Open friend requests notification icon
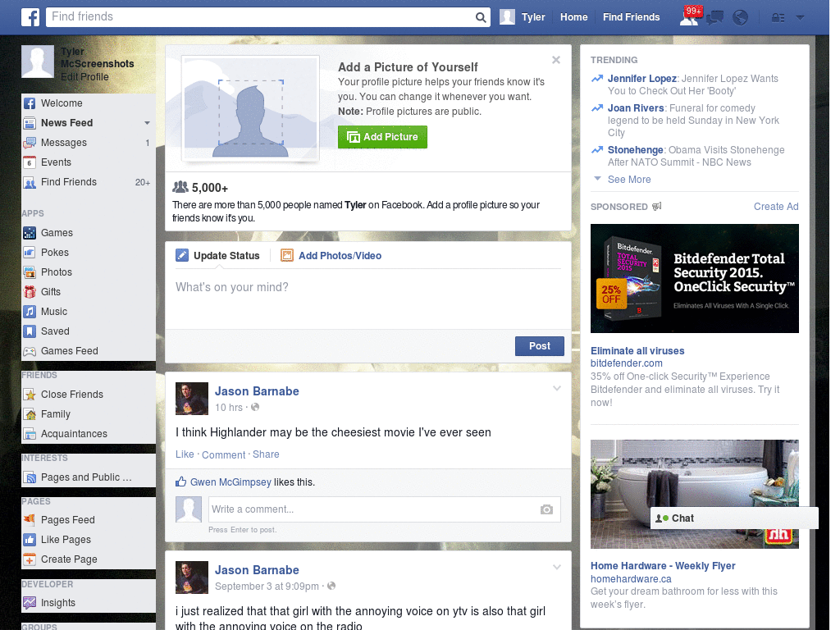The height and width of the screenshot is (630, 840). coord(689,17)
